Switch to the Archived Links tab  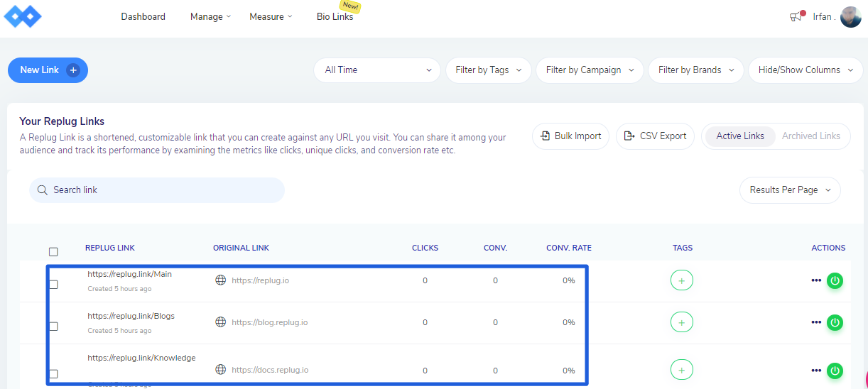click(810, 136)
